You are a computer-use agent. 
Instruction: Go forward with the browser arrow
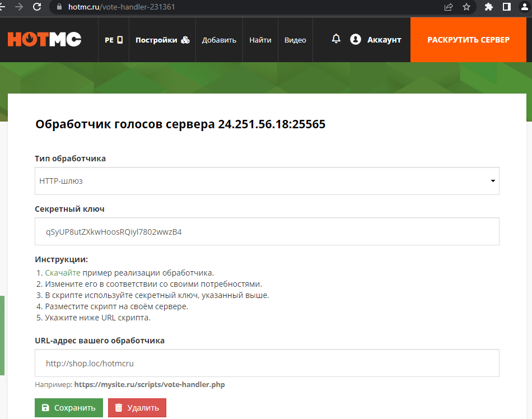pos(19,7)
